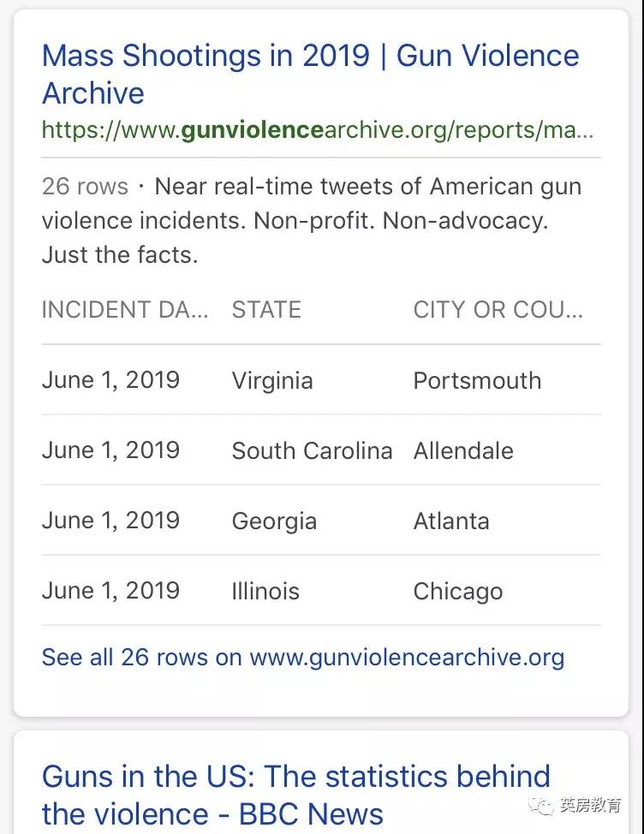The height and width of the screenshot is (834, 644).
Task: Tap the South Carolina cell
Action: pos(312,450)
